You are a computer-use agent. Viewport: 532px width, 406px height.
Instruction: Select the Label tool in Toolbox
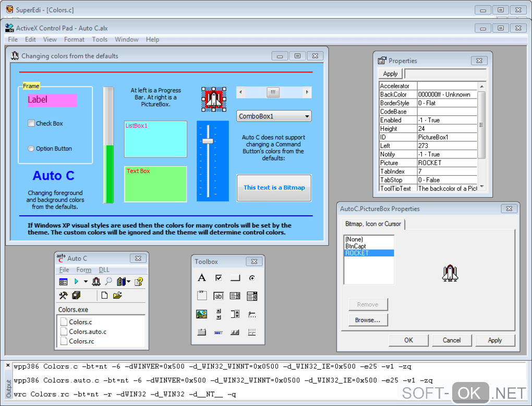pyautogui.click(x=202, y=278)
